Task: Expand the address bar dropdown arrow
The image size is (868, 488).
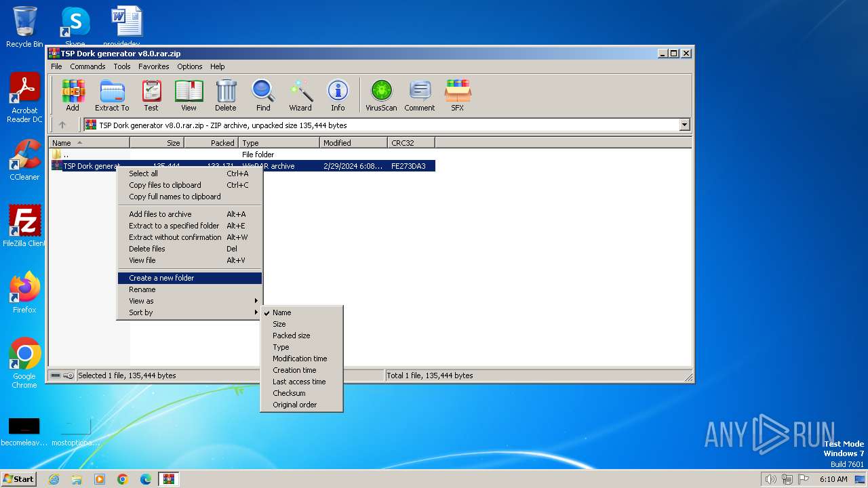Action: click(684, 125)
